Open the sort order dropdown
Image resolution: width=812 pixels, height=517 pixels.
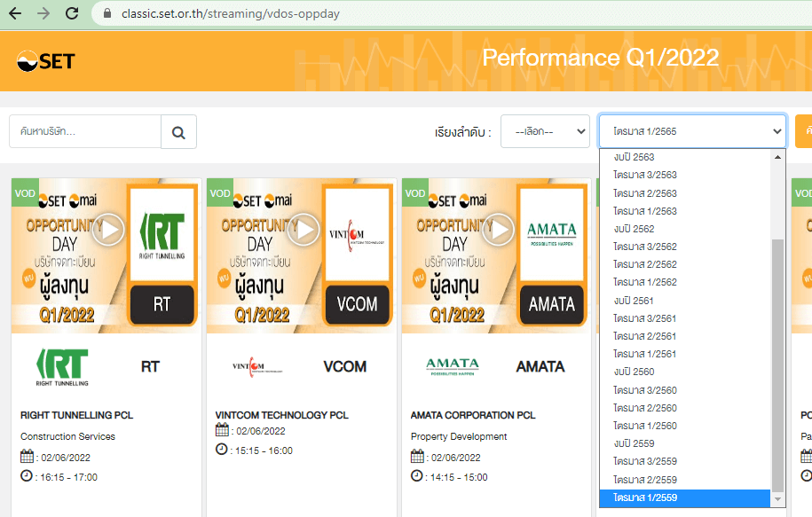(x=545, y=131)
